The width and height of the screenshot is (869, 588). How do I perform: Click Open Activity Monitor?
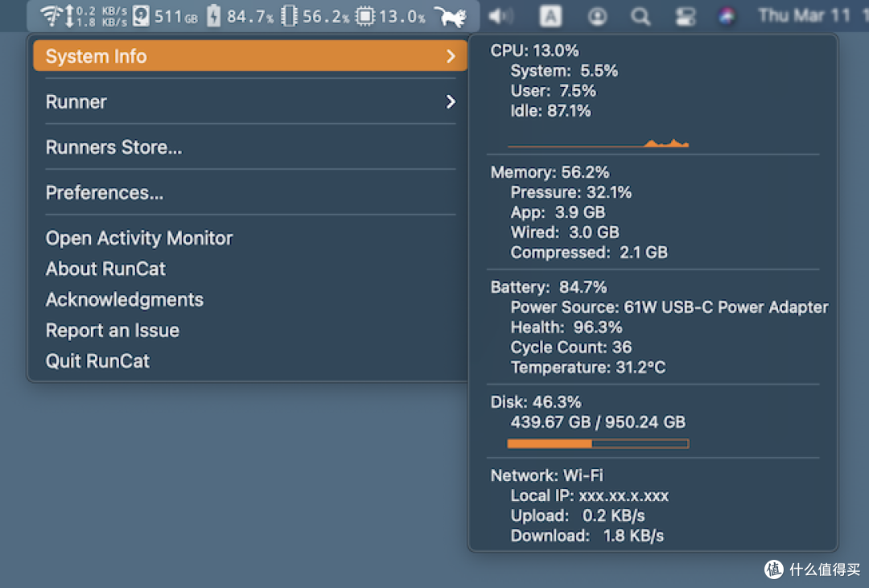point(139,238)
